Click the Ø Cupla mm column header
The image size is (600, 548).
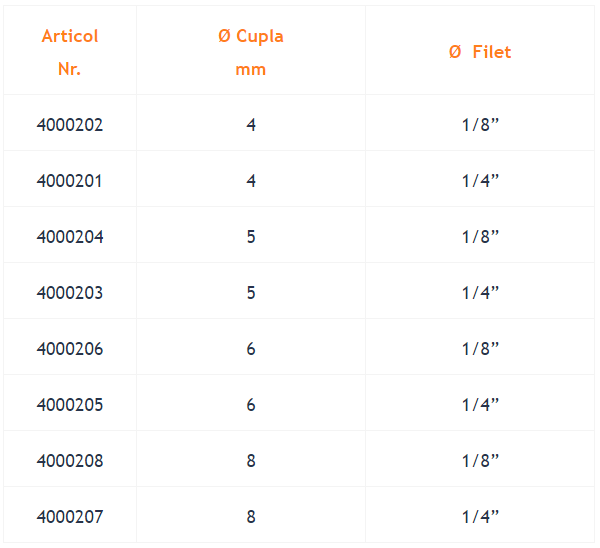click(251, 52)
